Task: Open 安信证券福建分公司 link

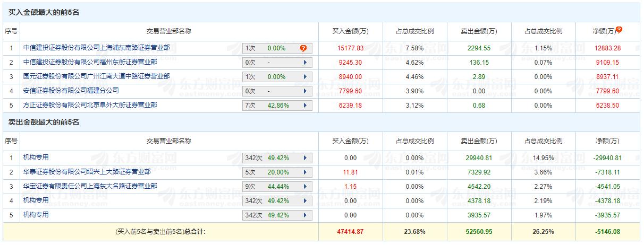Action: click(71, 91)
